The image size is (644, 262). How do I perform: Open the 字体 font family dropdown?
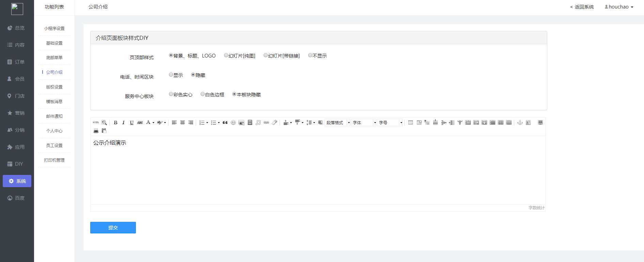click(364, 122)
